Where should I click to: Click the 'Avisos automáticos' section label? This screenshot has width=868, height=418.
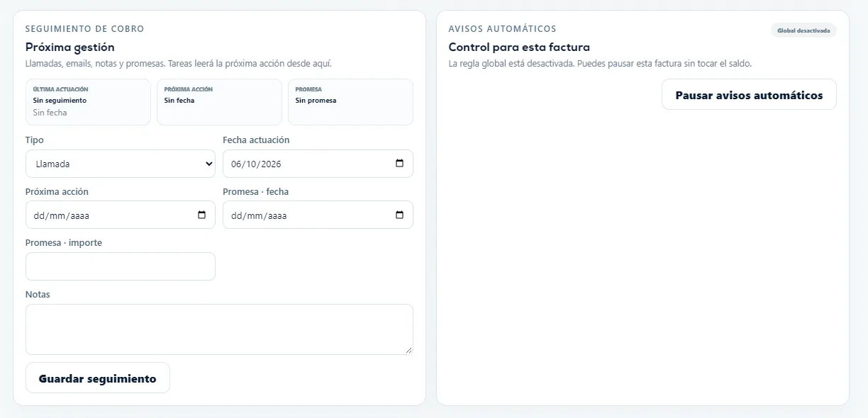click(503, 29)
